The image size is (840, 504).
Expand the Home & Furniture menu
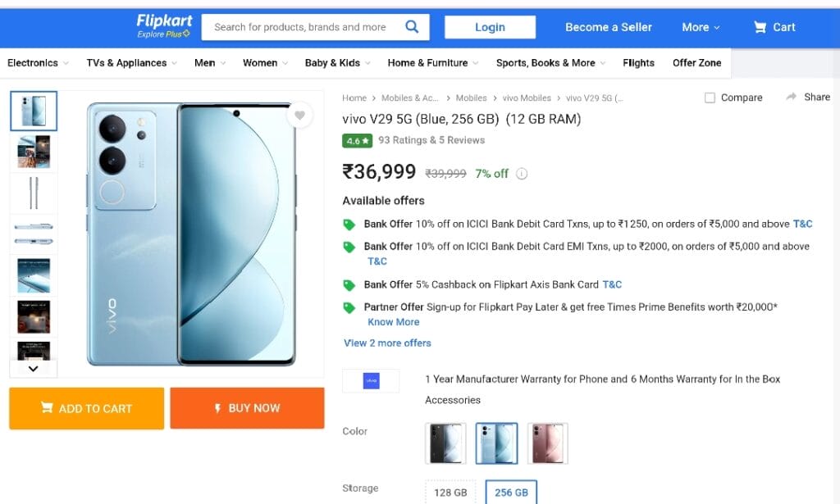tap(433, 62)
